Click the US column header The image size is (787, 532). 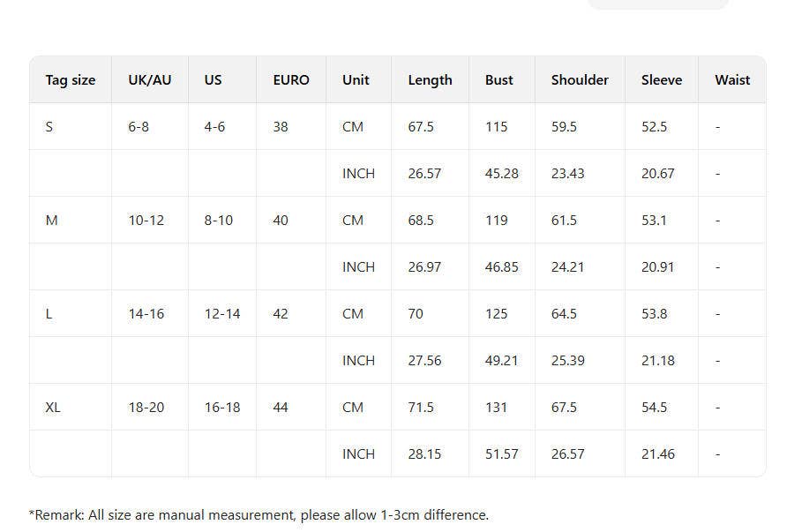click(x=214, y=80)
